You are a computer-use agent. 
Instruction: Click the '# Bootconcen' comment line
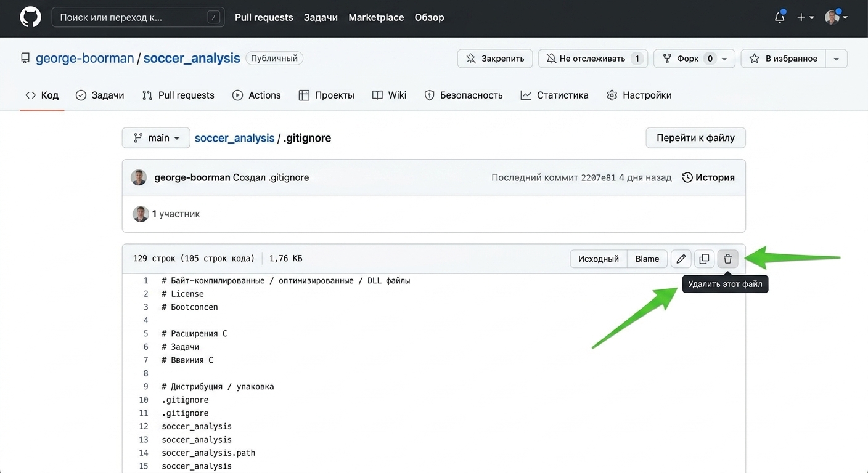[190, 307]
